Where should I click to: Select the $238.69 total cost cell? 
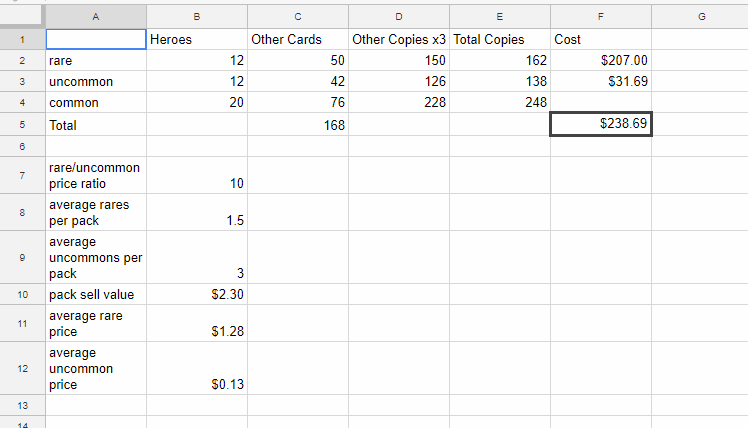tap(601, 124)
